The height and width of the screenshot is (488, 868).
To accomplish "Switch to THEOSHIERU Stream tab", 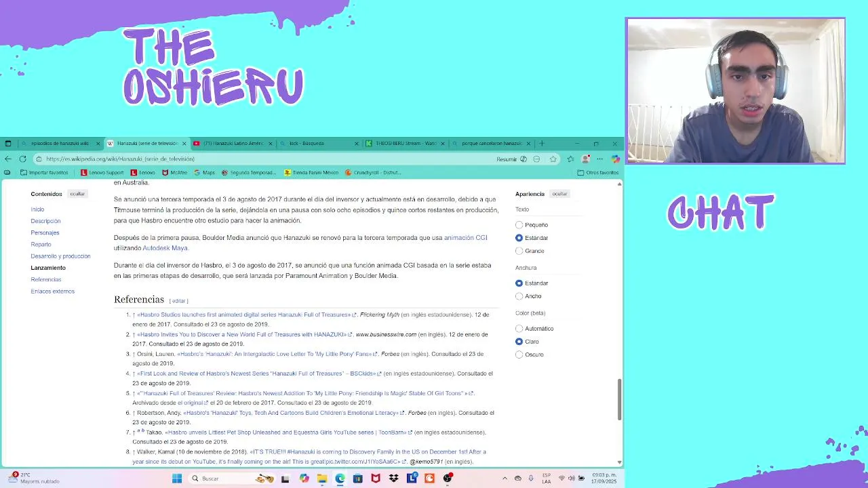I will pyautogui.click(x=406, y=144).
